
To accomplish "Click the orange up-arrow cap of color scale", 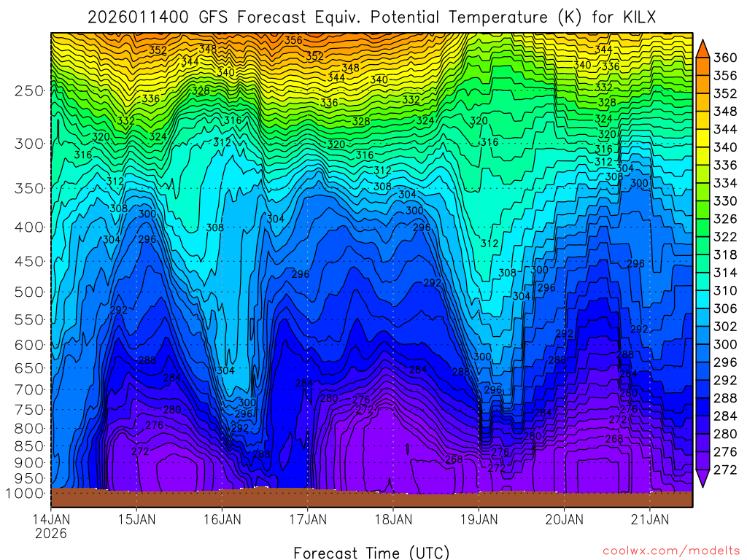I will click(x=703, y=49).
